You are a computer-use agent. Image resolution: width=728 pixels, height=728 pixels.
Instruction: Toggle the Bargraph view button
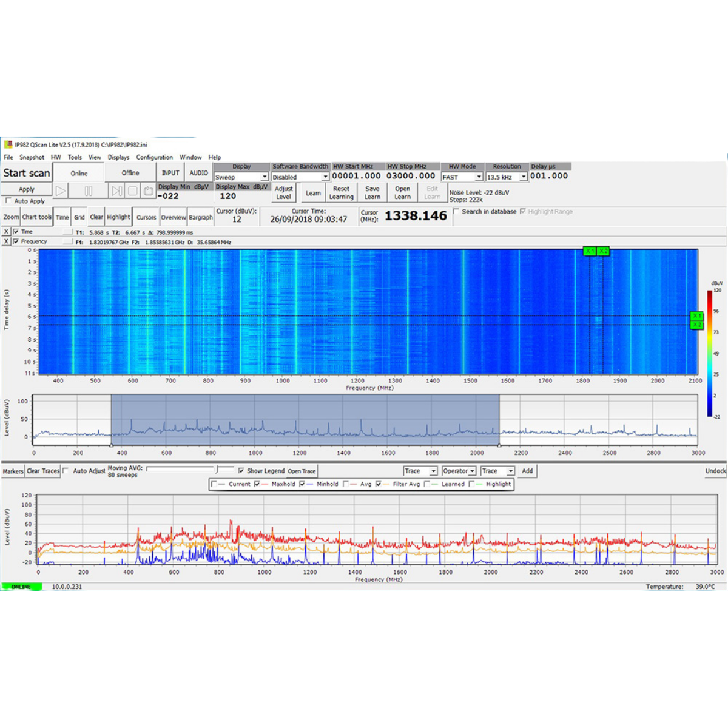point(201,217)
